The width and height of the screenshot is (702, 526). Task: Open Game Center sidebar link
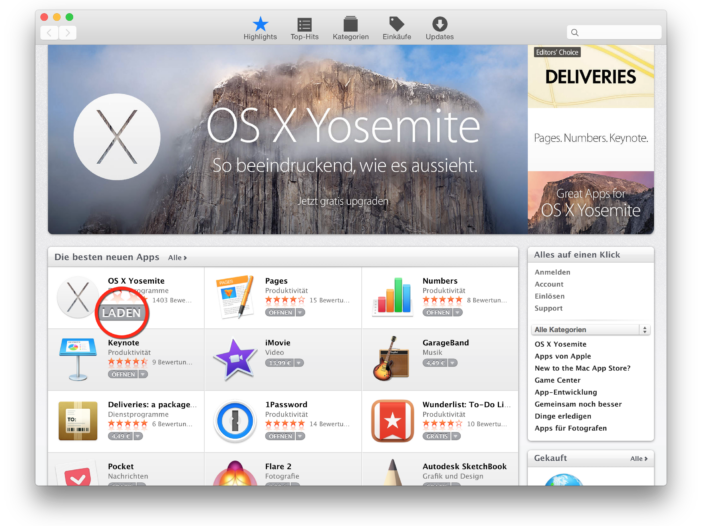[557, 381]
